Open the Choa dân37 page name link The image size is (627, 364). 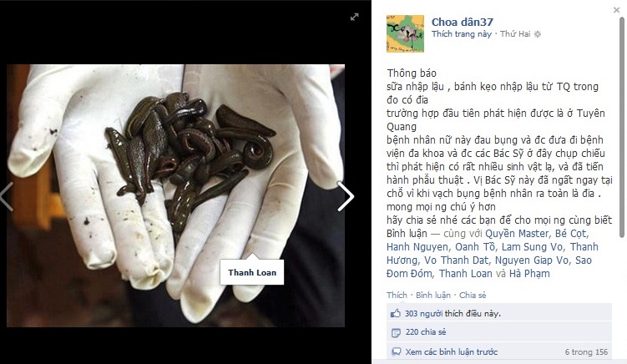463,22
